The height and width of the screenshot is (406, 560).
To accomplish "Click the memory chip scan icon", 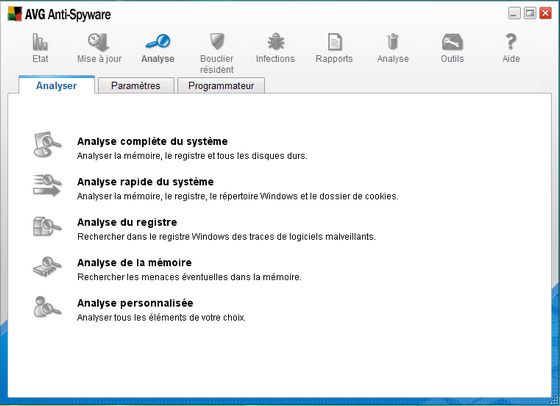I will (47, 267).
